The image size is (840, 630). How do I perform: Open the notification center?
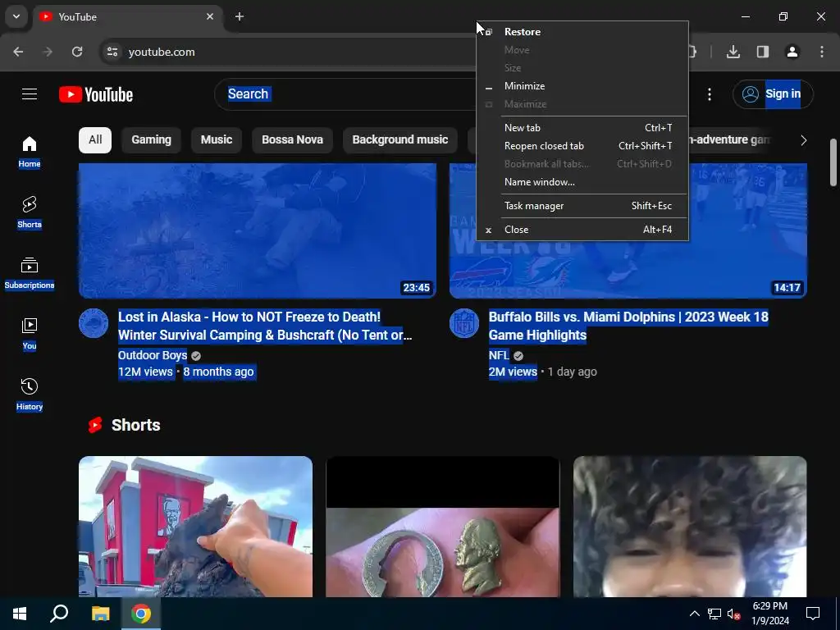point(813,614)
